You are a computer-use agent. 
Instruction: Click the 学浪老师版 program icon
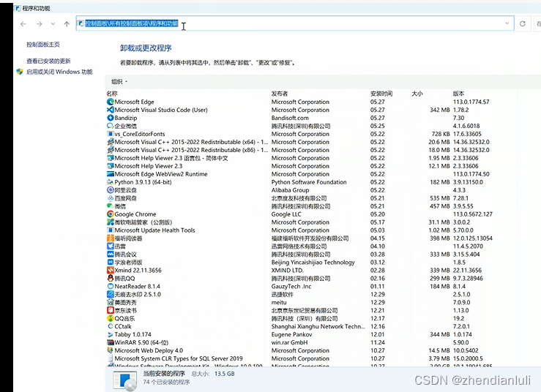(x=110, y=262)
